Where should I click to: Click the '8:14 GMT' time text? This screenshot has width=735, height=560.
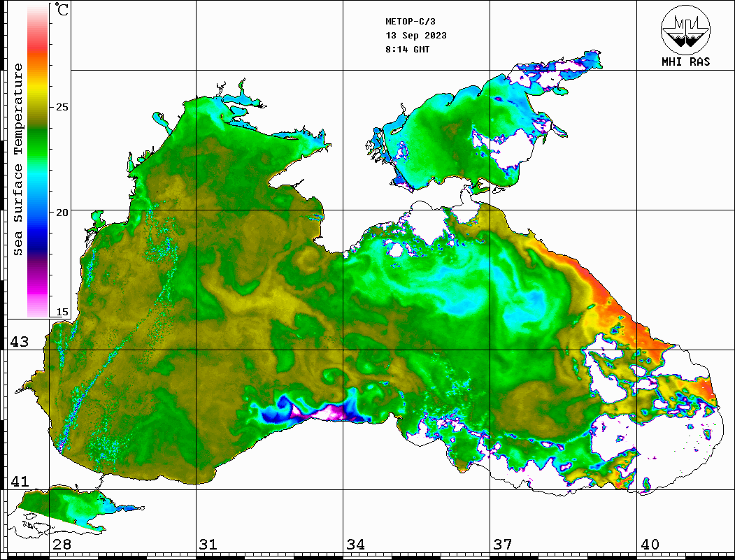(407, 49)
